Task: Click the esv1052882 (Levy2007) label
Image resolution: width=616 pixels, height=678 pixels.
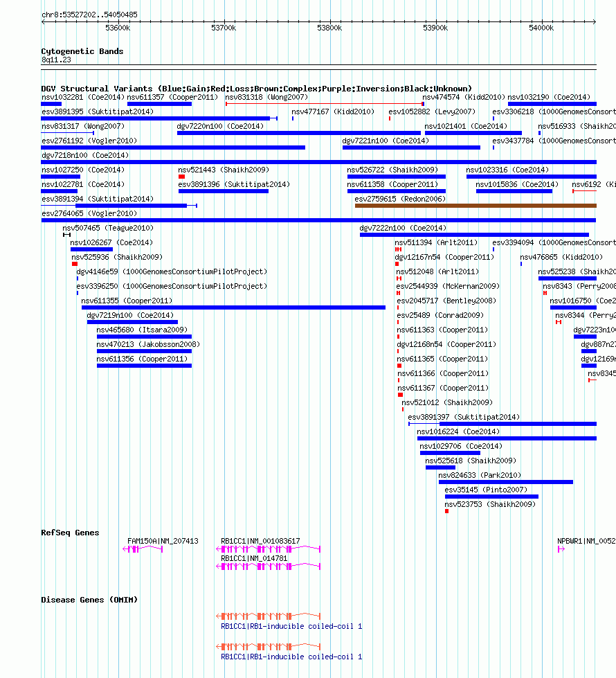Action: pyautogui.click(x=432, y=111)
